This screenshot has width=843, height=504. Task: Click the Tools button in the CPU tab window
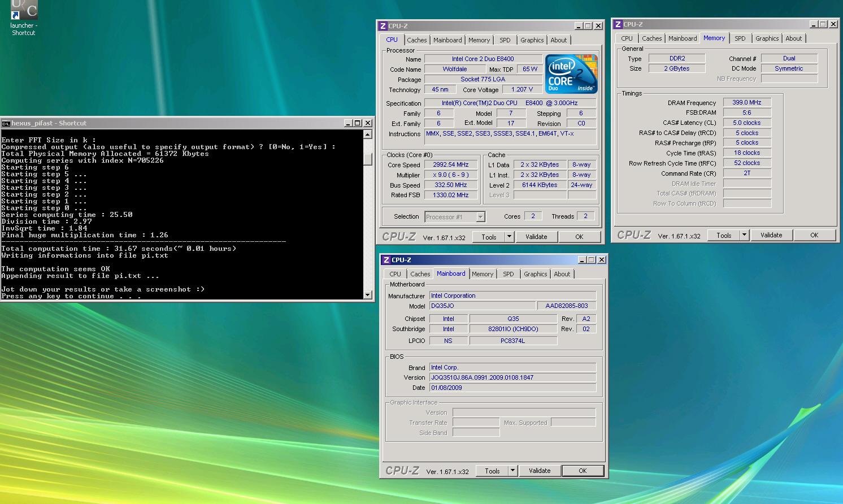[x=489, y=237]
